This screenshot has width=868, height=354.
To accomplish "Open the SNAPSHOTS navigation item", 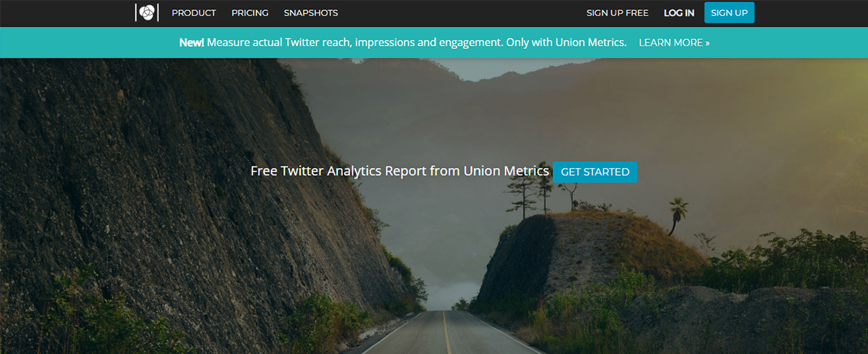I will click(310, 13).
